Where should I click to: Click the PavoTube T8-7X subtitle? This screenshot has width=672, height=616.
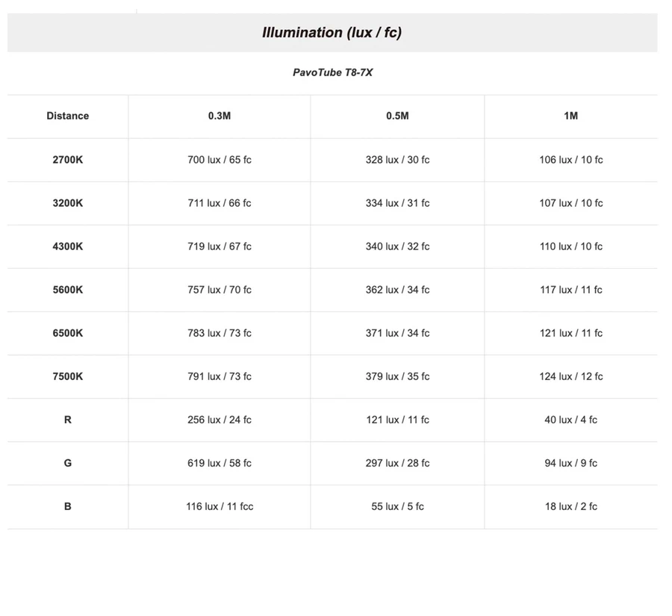pos(332,73)
